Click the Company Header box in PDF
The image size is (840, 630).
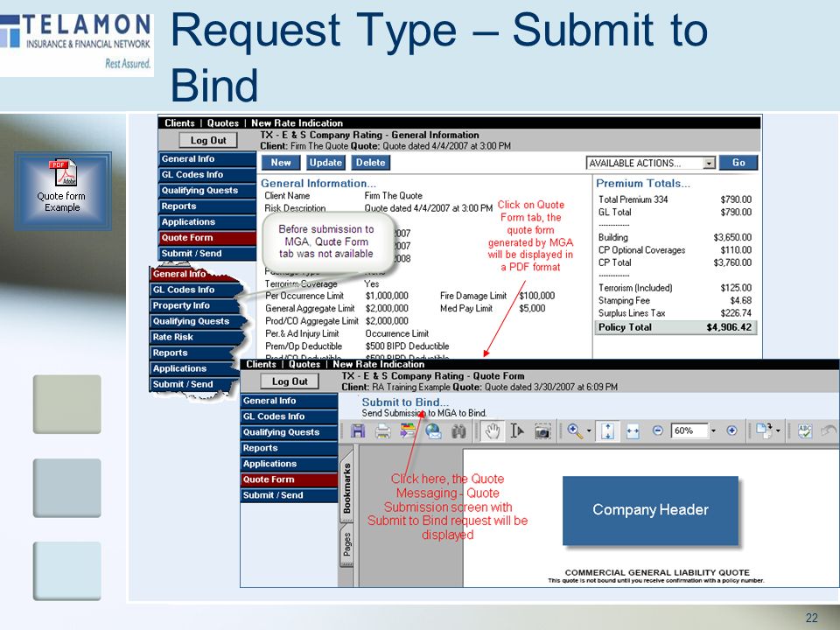coord(650,510)
